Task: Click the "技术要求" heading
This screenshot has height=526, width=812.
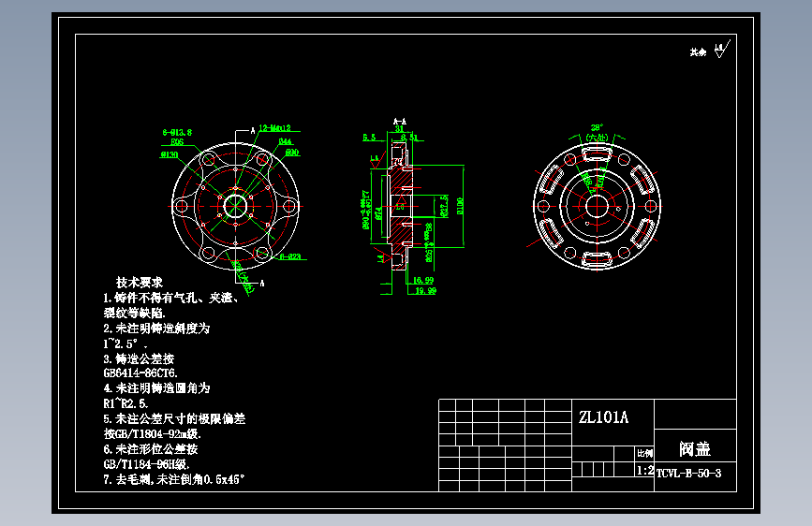Action: pyautogui.click(x=139, y=282)
